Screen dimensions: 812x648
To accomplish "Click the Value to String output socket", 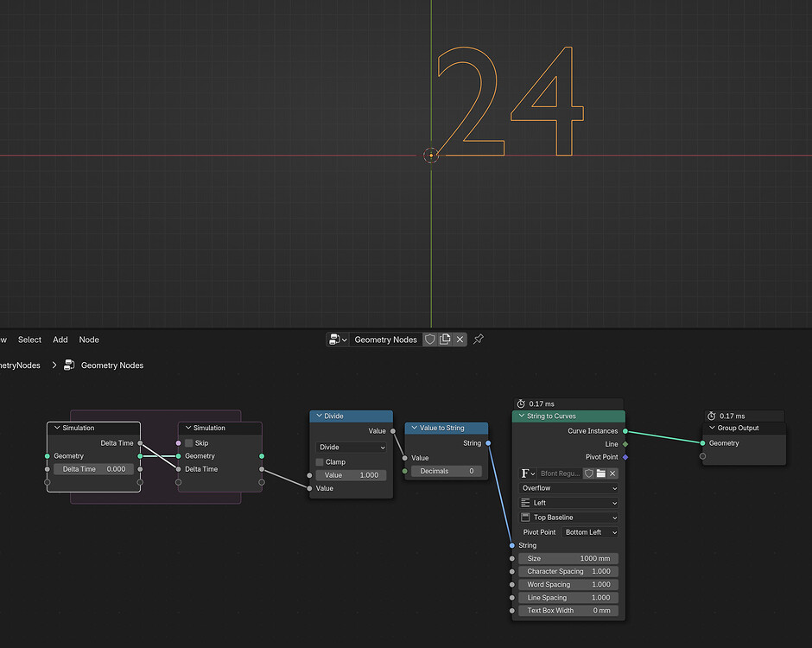I will coord(488,443).
